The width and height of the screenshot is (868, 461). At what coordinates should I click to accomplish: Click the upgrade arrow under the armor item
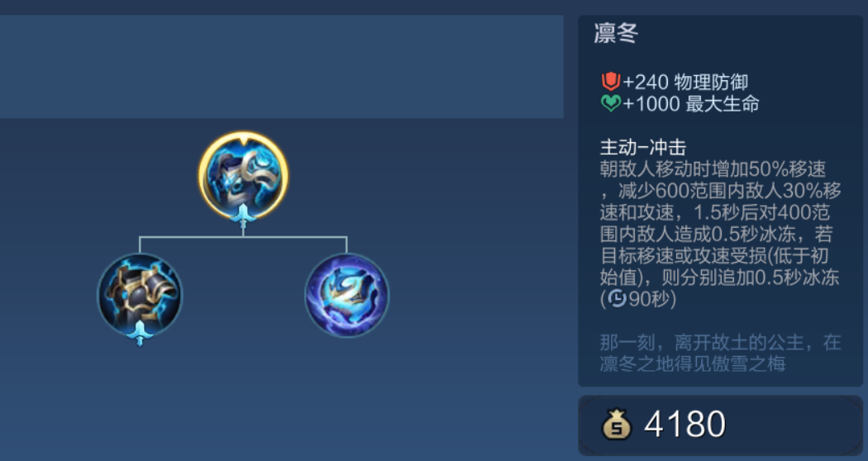(x=140, y=333)
